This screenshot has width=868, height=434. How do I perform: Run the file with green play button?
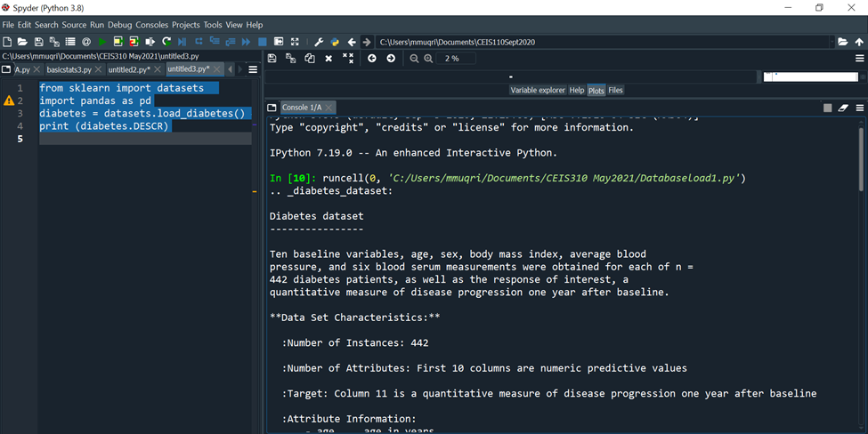(102, 42)
